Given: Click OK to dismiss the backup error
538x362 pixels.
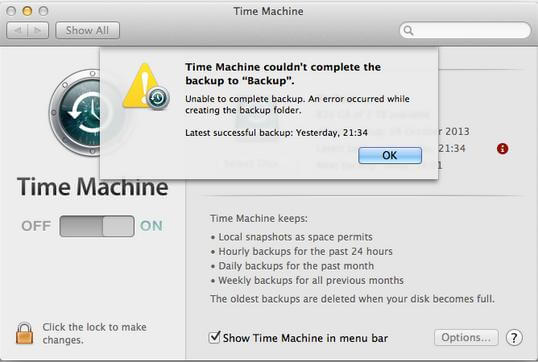Looking at the screenshot, I should coord(390,155).
